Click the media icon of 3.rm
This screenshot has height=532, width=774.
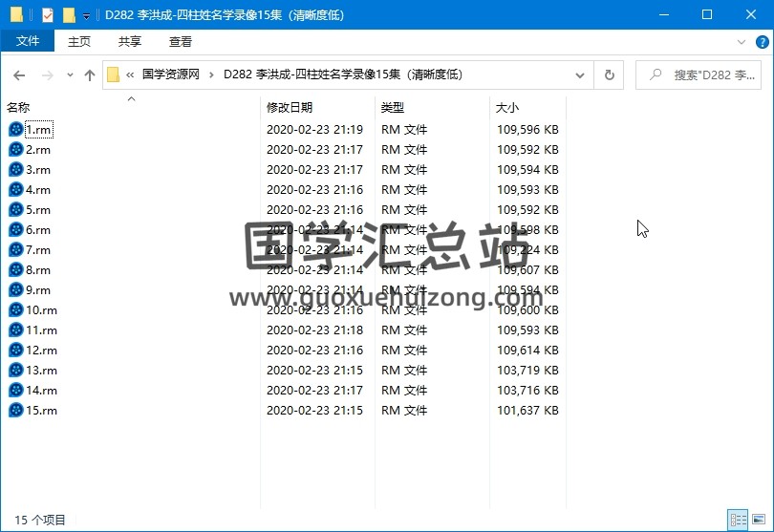click(x=16, y=169)
